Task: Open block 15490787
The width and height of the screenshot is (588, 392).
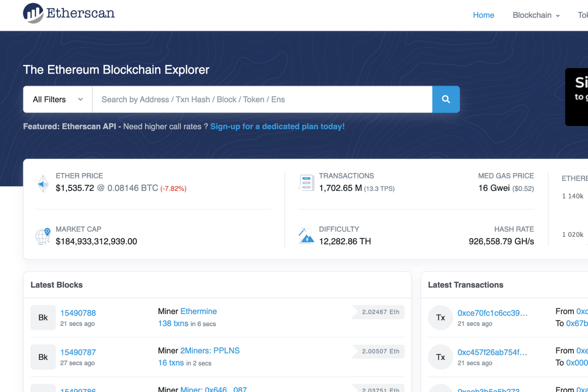Action: point(78,352)
